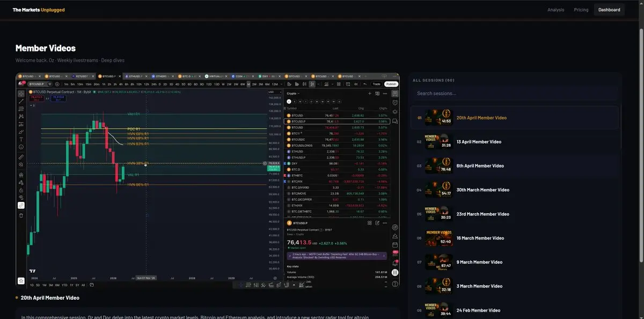Click the trash icon to remove drawings
Viewport: 644px width, 319px height.
21,215
